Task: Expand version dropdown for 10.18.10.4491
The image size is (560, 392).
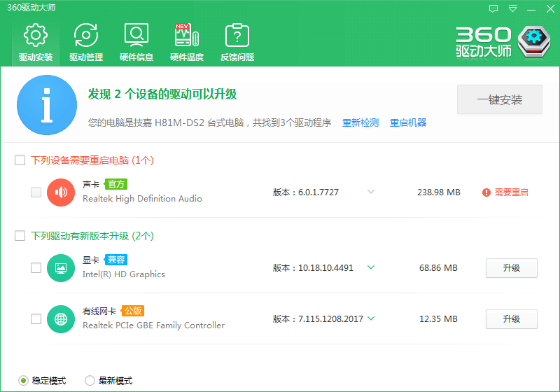Action: point(371,267)
